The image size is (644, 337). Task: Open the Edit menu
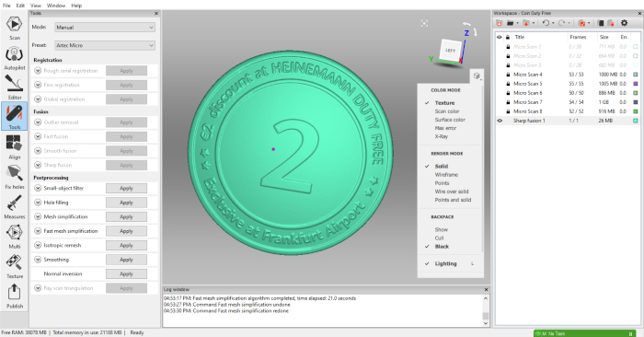(x=20, y=6)
